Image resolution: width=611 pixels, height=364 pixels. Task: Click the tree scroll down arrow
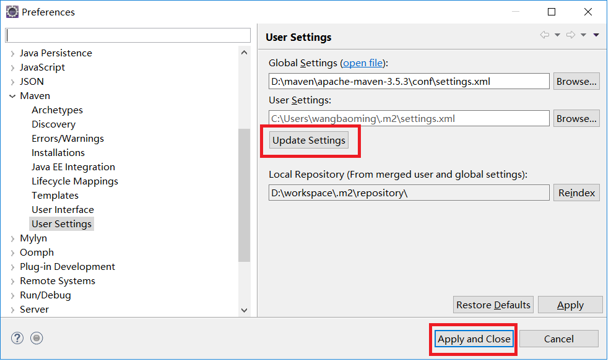pyautogui.click(x=245, y=310)
